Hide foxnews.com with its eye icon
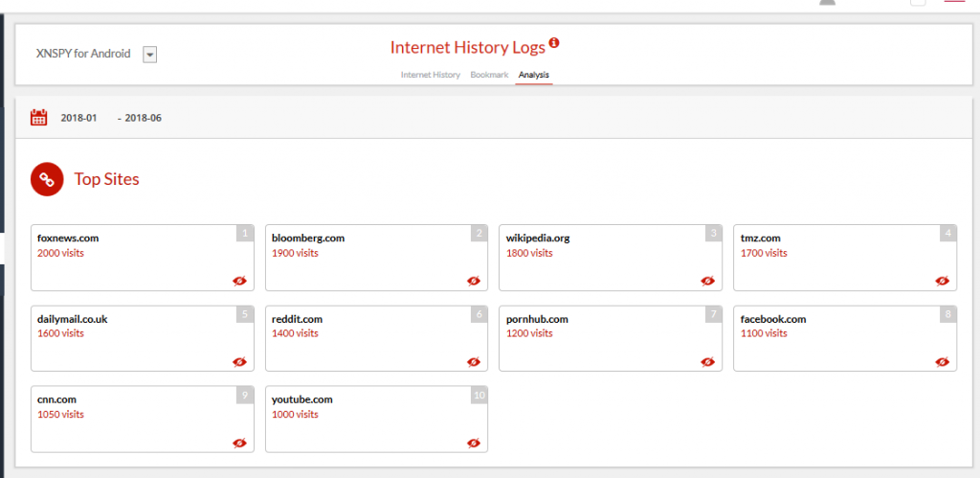 pos(239,281)
